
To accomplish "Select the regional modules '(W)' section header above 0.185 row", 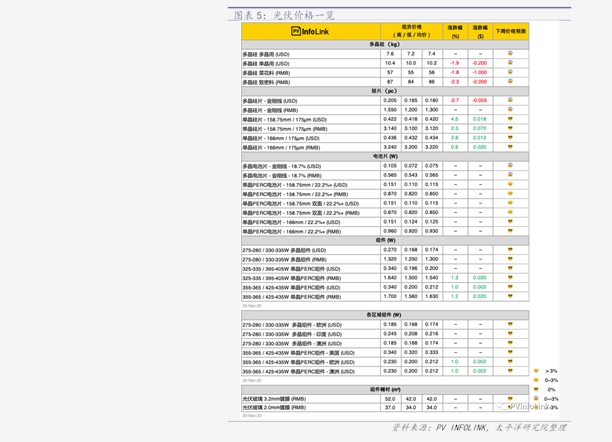I will tap(384, 315).
